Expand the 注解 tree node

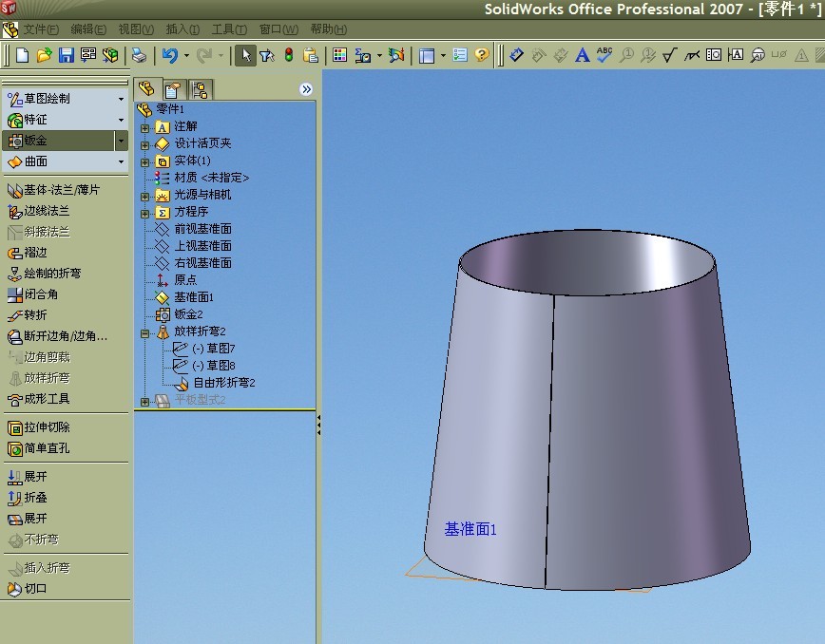coord(144,127)
